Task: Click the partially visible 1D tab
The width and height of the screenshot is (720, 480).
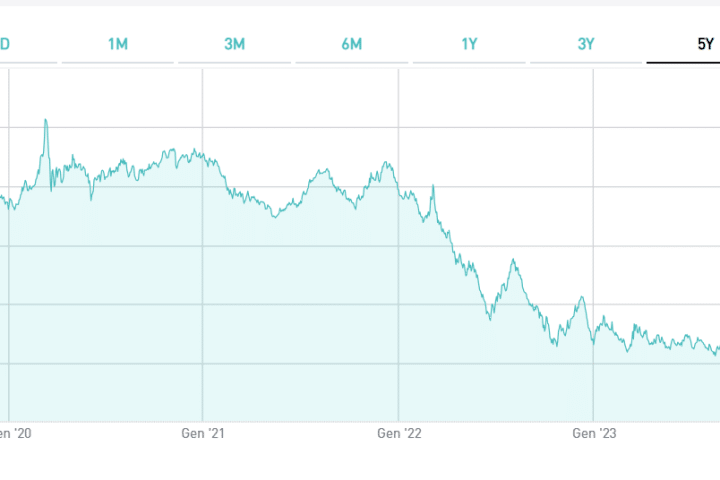Action: point(6,43)
